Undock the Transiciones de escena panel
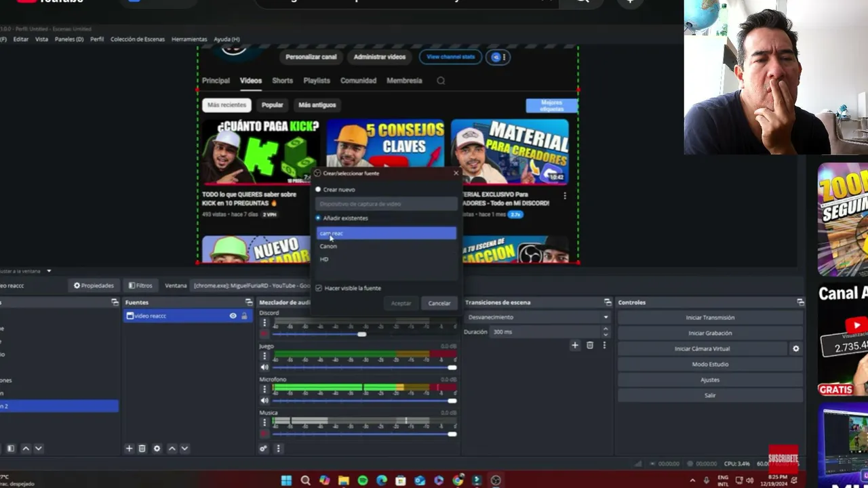868x488 pixels. tap(606, 302)
